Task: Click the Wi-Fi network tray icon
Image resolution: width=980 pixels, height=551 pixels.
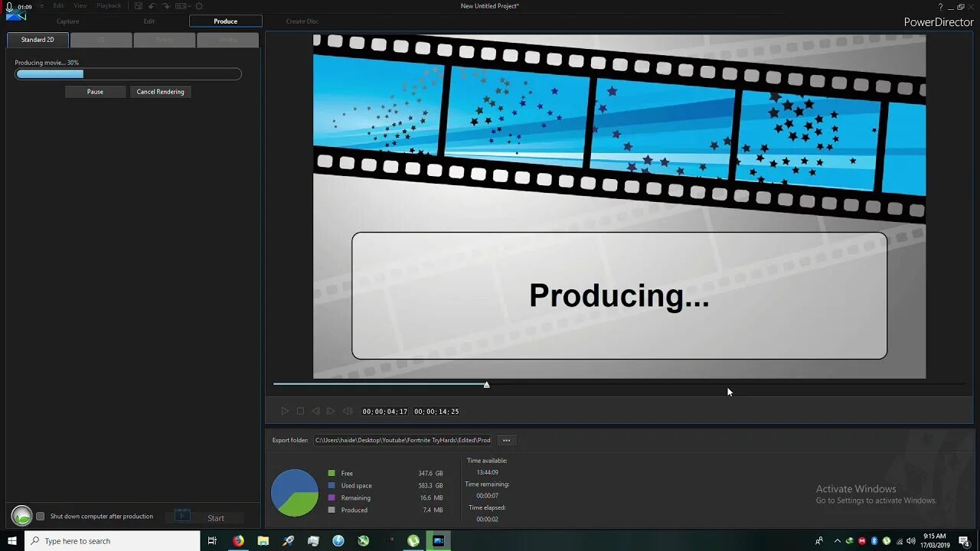Action: coord(899,541)
